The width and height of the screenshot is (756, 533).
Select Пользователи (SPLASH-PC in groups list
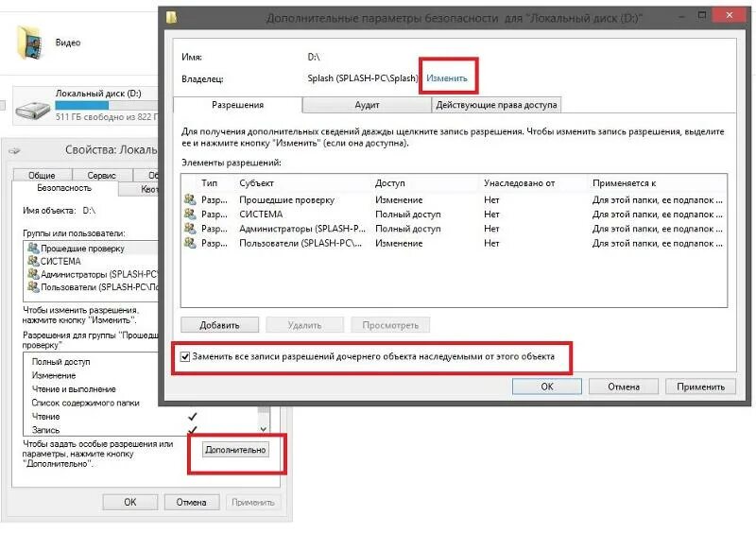pyautogui.click(x=92, y=287)
